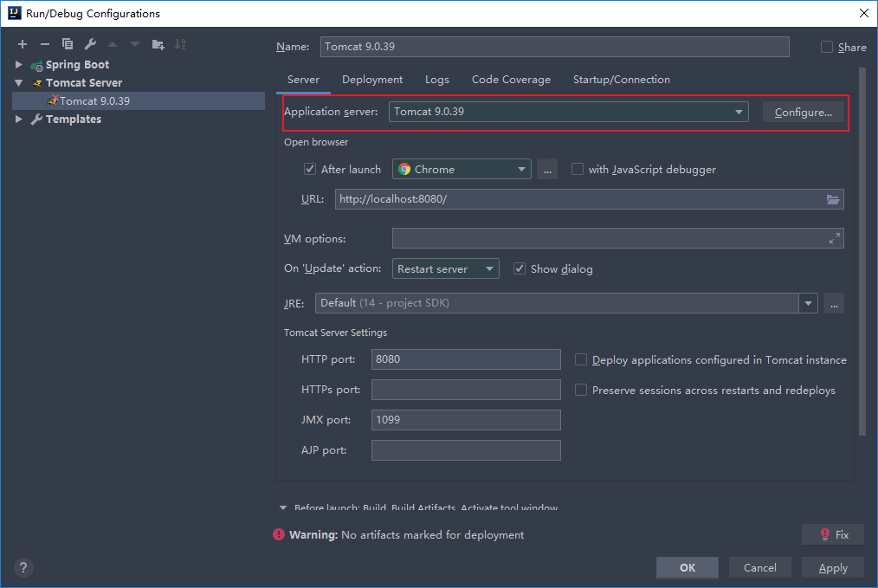Create new folder for configurations
The height and width of the screenshot is (588, 878).
(158, 44)
